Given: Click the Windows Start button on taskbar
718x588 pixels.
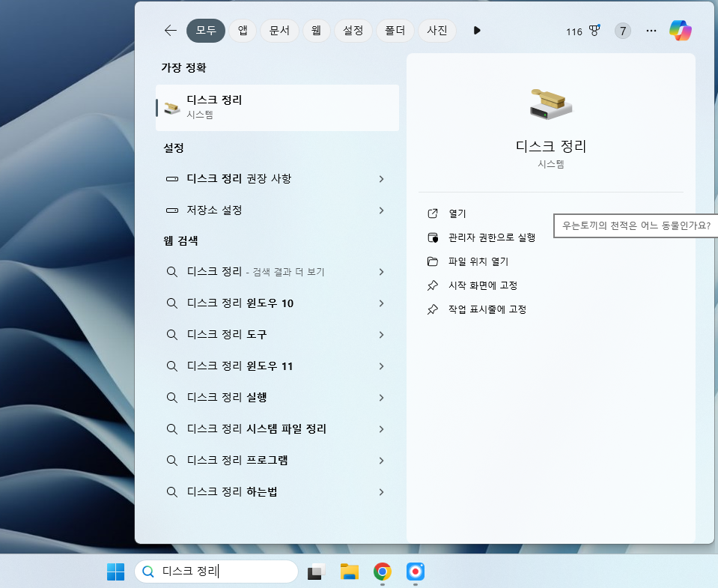Looking at the screenshot, I should click(x=115, y=572).
